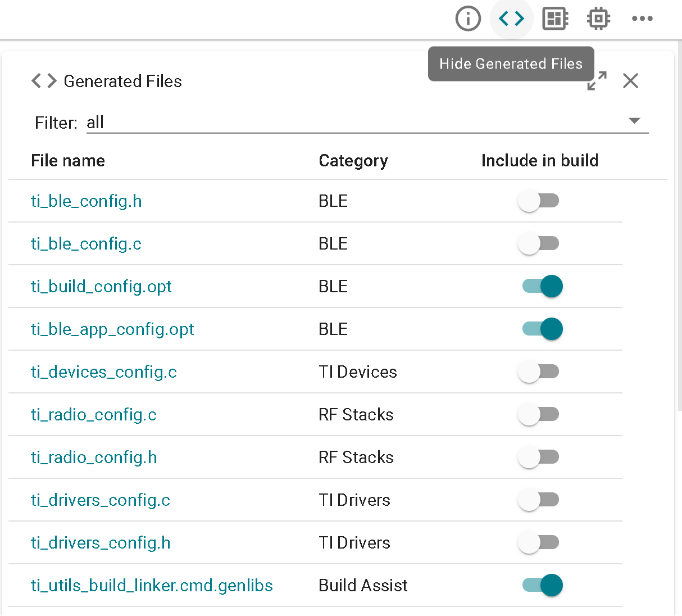Open the information panel icon
The height and width of the screenshot is (616, 682).
(x=468, y=19)
